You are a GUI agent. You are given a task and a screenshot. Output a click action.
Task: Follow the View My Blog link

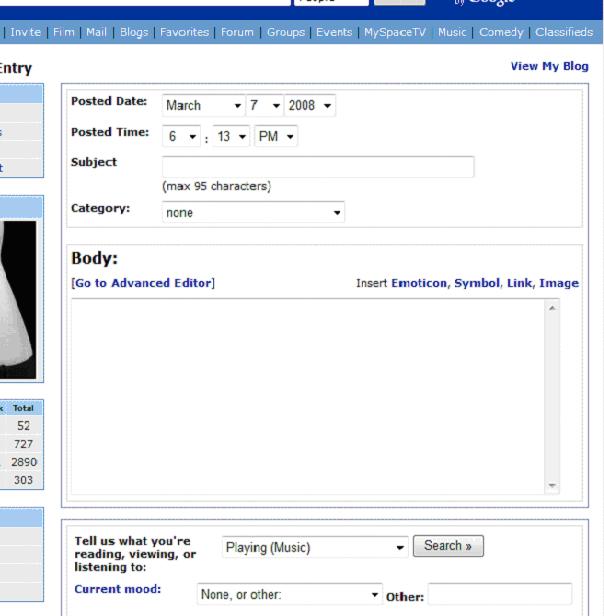point(549,66)
